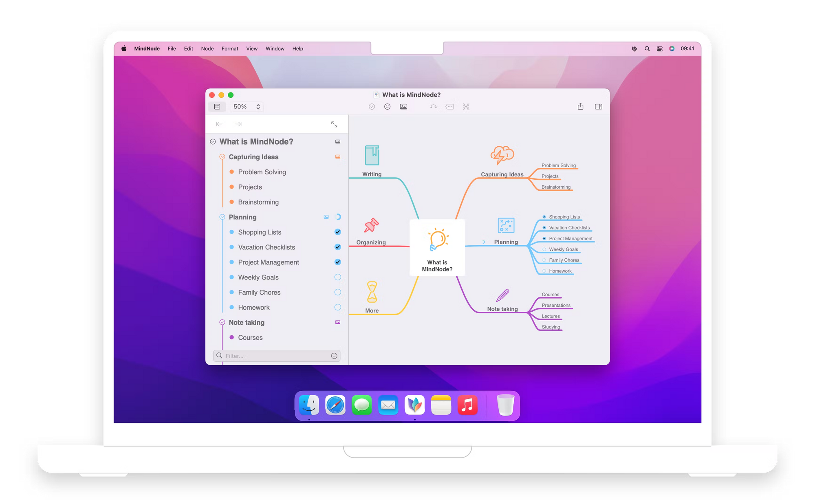The height and width of the screenshot is (504, 815).
Task: Open MindNode app in the Dock
Action: tap(415, 405)
